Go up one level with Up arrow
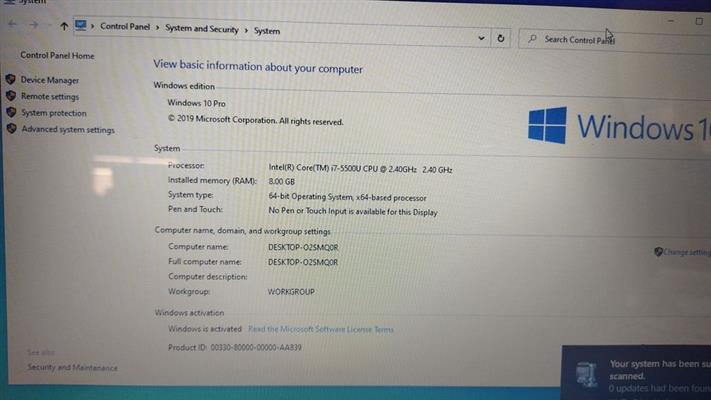This screenshot has height=400, width=711. 64,26
